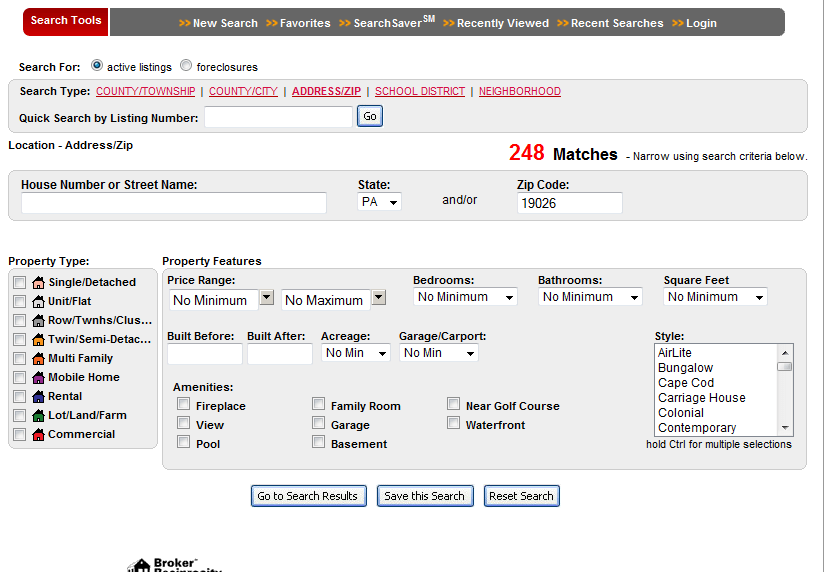
Task: Select the active listings radio button
Action: pyautogui.click(x=97, y=65)
